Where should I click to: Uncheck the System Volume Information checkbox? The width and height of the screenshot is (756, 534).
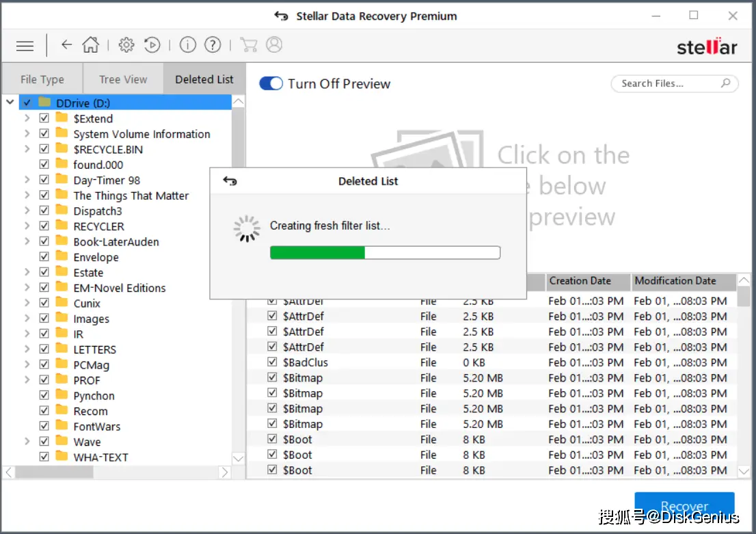coord(44,133)
